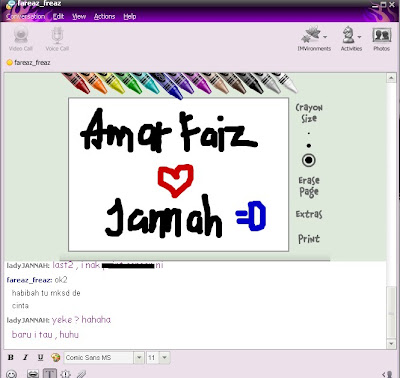Expand the Activities dropdown arrow
400x378 pixels.
[359, 36]
